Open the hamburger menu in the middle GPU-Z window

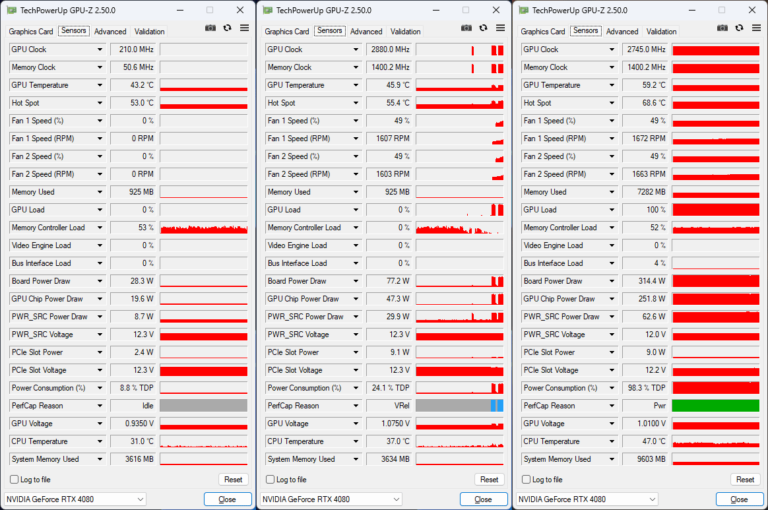click(x=499, y=29)
